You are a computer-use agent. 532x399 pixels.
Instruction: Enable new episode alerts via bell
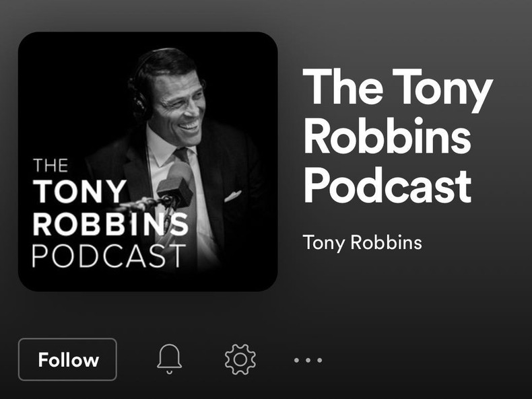(169, 359)
